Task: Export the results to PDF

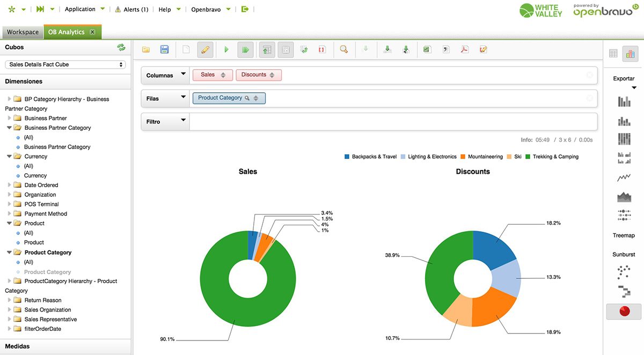Action: click(464, 49)
